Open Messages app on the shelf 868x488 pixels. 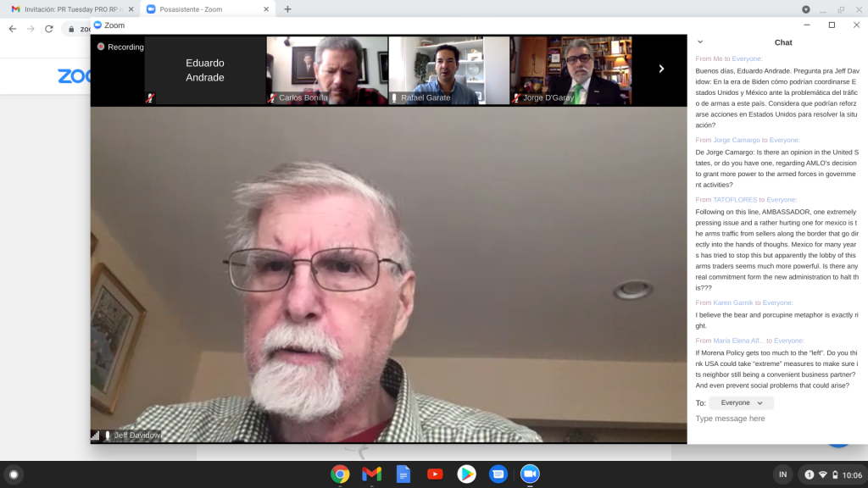click(x=498, y=474)
